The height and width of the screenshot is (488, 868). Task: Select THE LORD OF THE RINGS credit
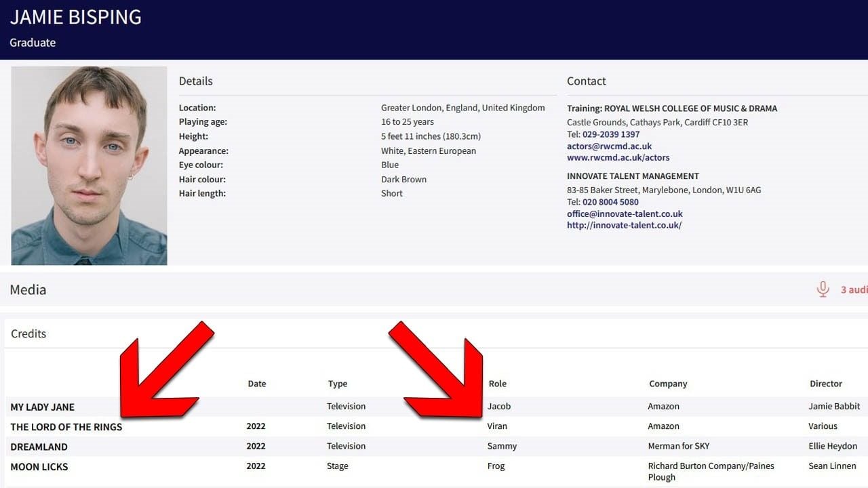[66, 426]
